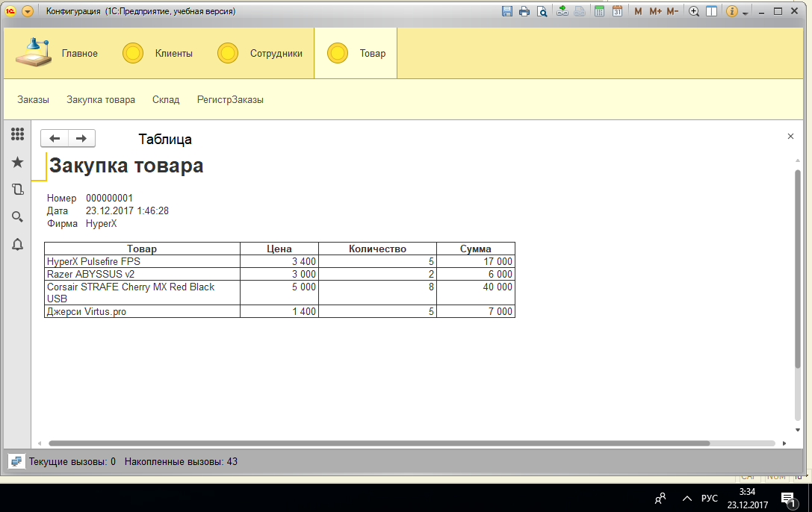Open the People icon in Windows taskbar
812x512 pixels.
(660, 498)
